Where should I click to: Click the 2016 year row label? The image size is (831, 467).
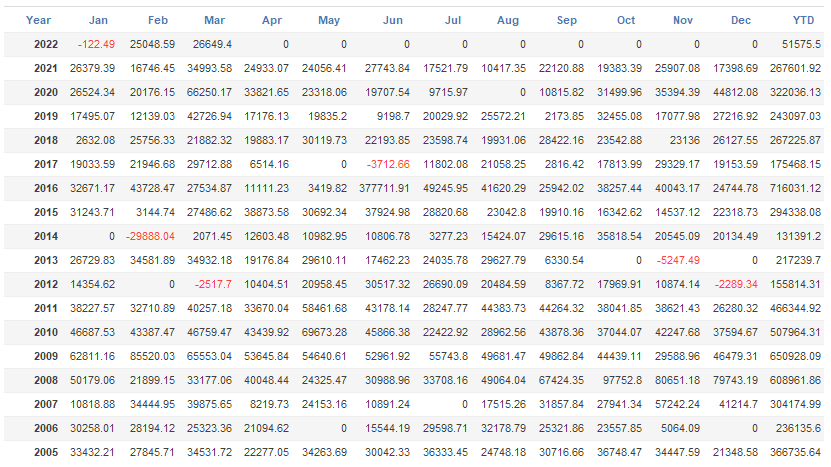[45, 188]
